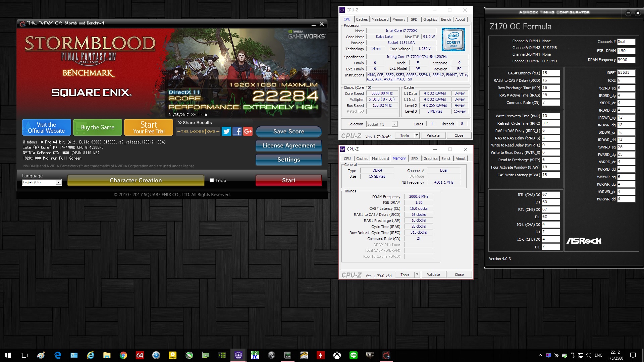This screenshot has width=644, height=362.
Task: Select CAS# Latency (tCL) input field
Action: 550,73
